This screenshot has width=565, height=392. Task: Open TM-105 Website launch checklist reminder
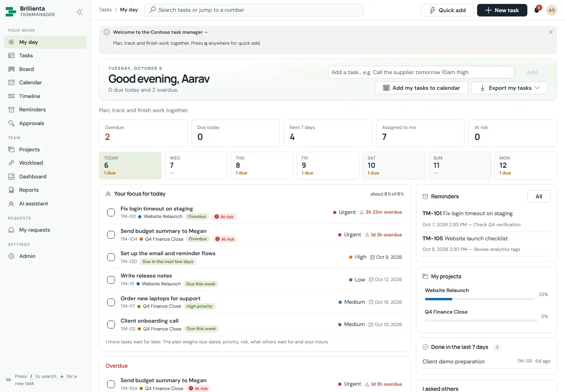[486, 243]
